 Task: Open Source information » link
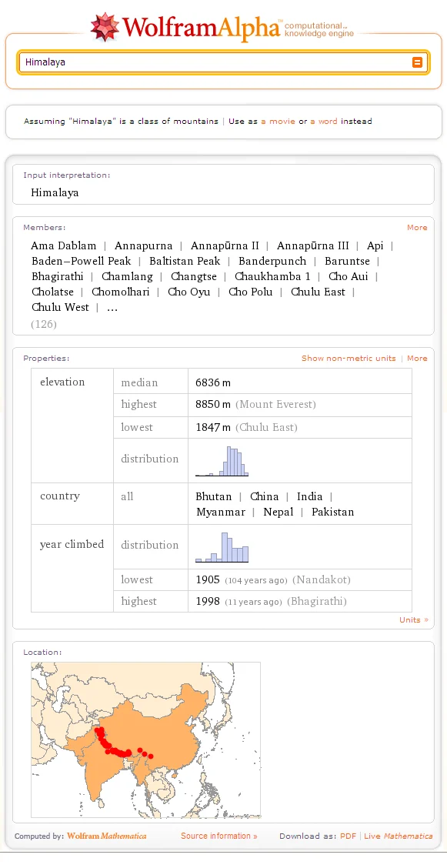219,836
